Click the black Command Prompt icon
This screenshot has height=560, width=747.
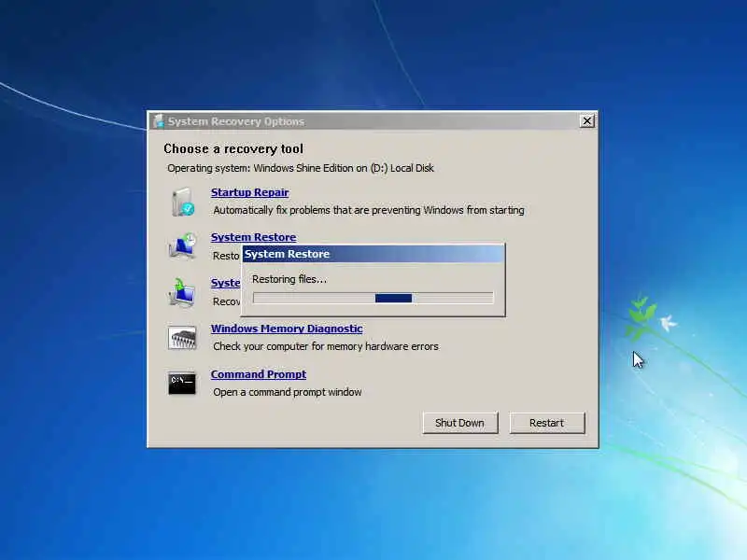click(x=181, y=383)
